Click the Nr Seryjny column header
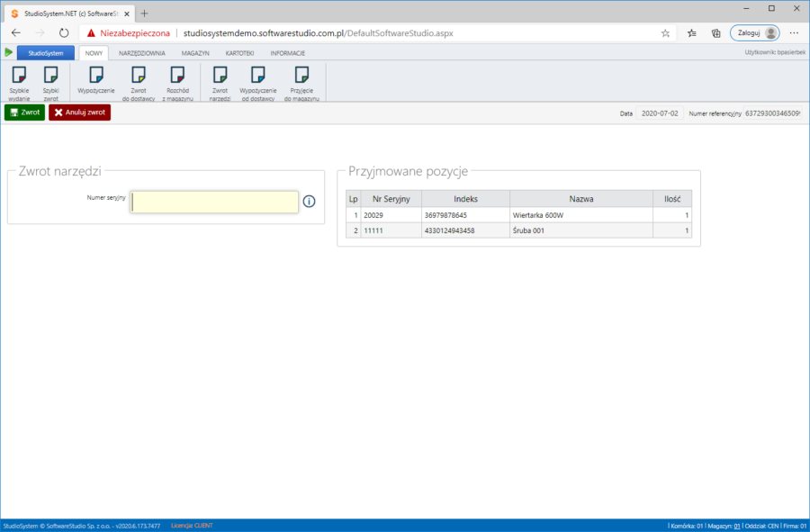The height and width of the screenshot is (532, 810). click(x=391, y=199)
